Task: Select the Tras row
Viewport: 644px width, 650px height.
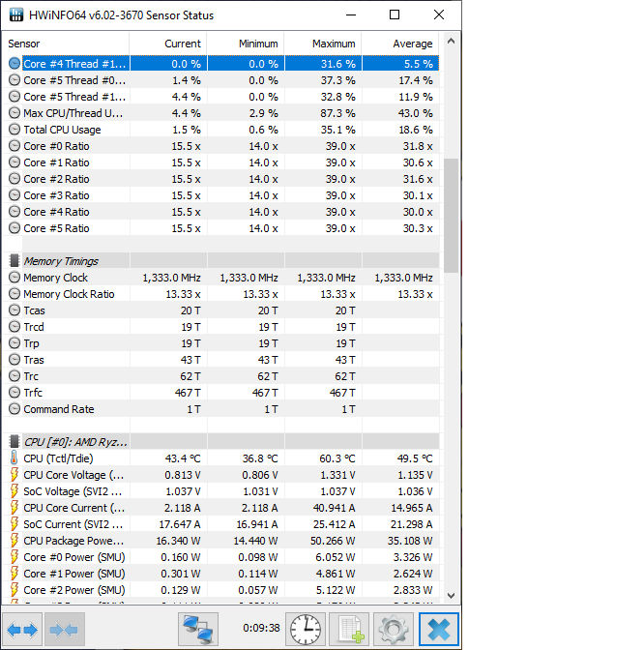Action: 221,360
